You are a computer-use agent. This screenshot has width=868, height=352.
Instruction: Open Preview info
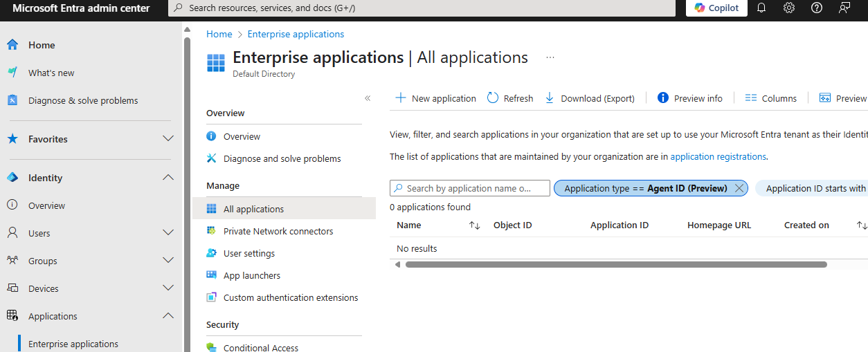tap(689, 98)
